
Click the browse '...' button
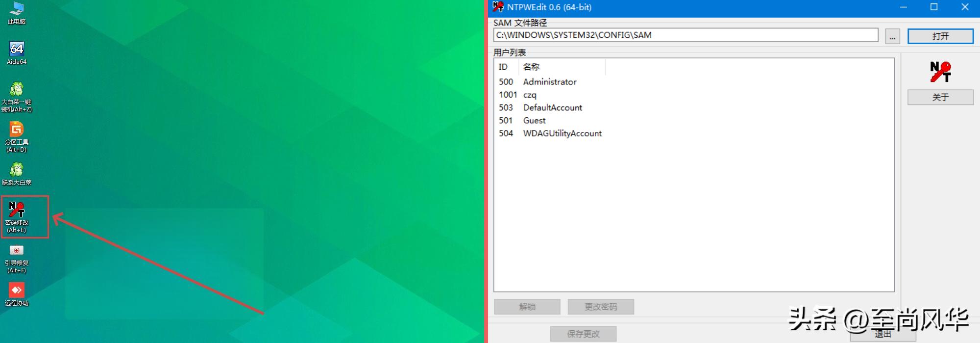[892, 36]
